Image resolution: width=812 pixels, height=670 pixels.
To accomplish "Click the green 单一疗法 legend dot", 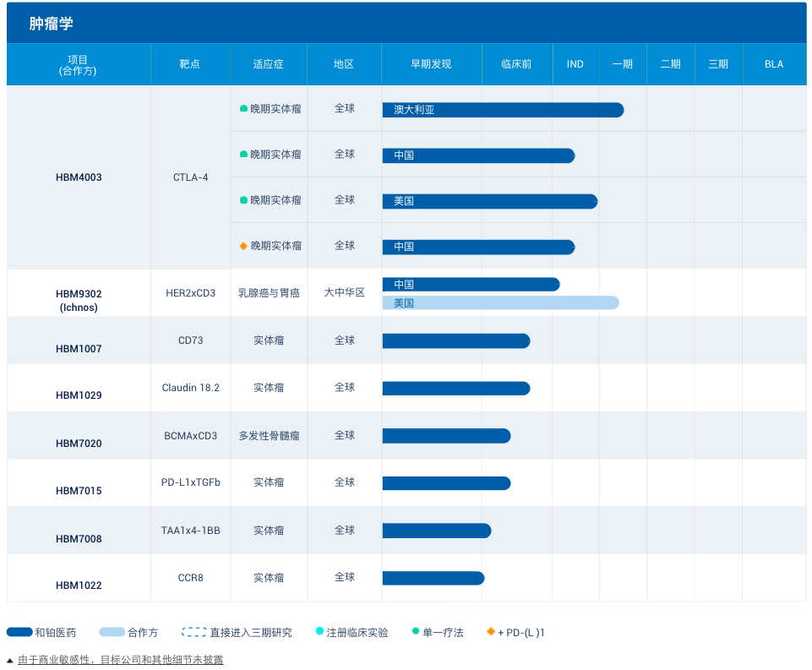I will click(x=416, y=630).
